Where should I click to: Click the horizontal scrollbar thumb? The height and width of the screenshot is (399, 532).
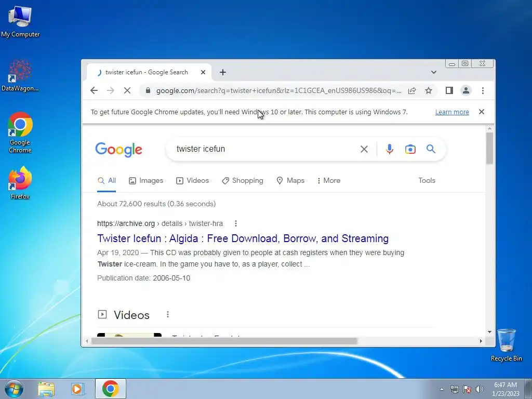coord(224,341)
